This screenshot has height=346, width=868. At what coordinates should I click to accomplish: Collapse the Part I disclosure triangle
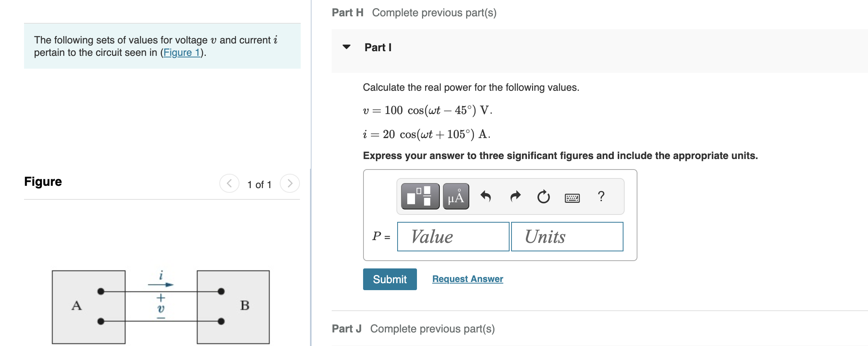click(346, 47)
